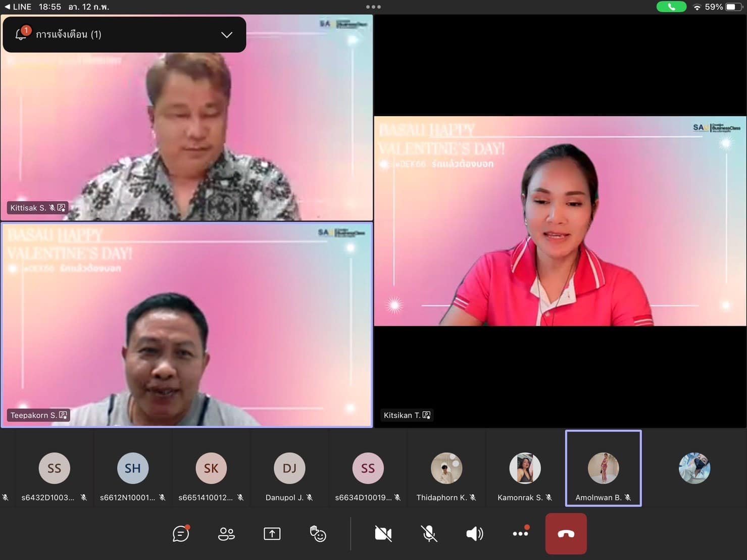
Task: Tap the green active call indicator
Action: pos(671,7)
